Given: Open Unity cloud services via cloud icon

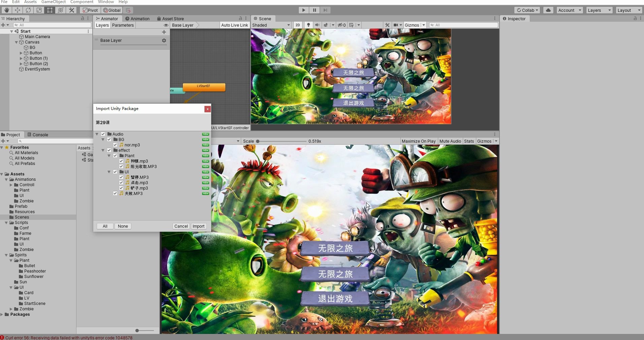Looking at the screenshot, I should pos(548,10).
